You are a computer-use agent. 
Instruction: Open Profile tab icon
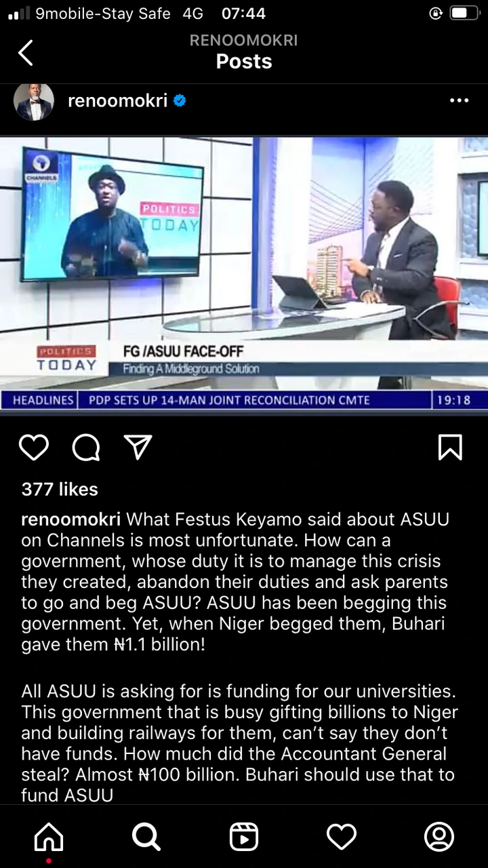click(439, 837)
